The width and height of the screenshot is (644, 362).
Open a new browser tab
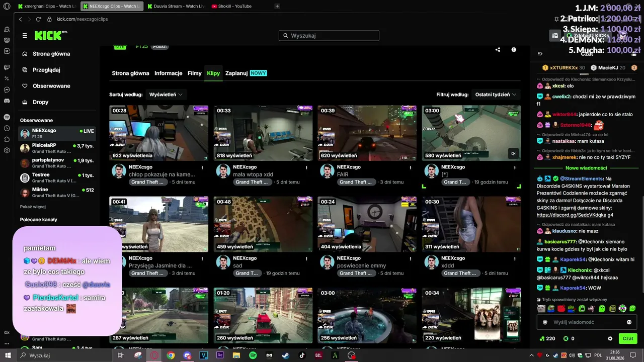(277, 6)
